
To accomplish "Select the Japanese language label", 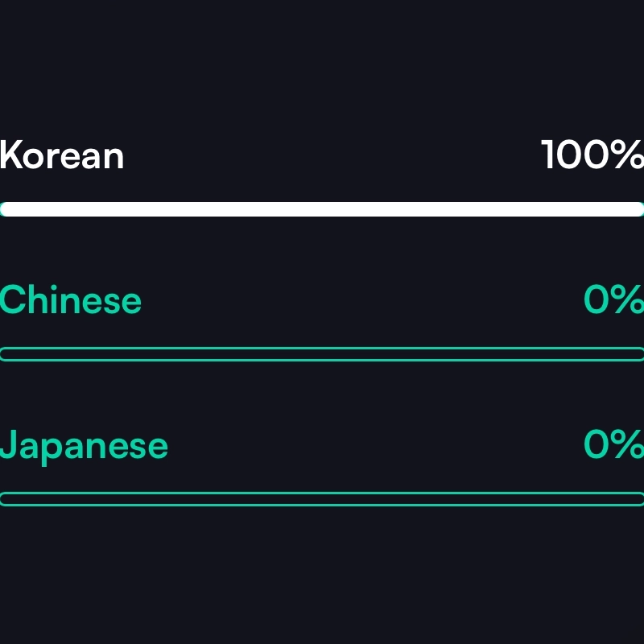I will click(x=84, y=445).
